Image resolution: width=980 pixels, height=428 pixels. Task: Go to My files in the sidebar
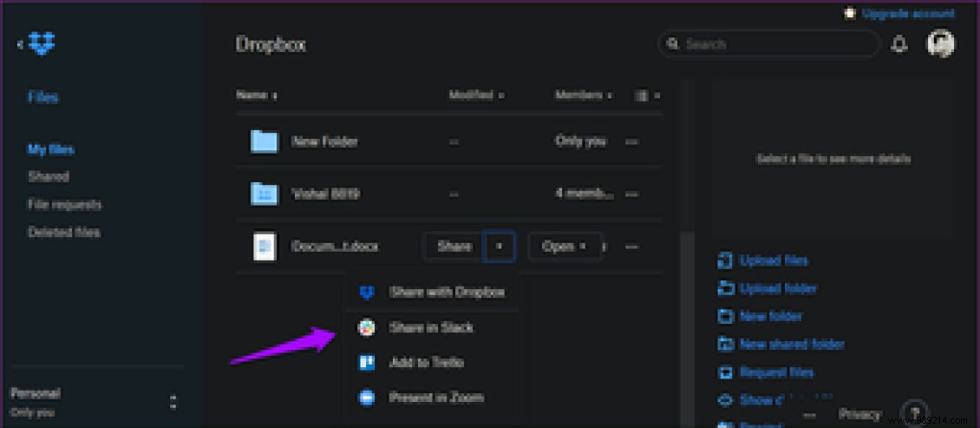point(51,149)
